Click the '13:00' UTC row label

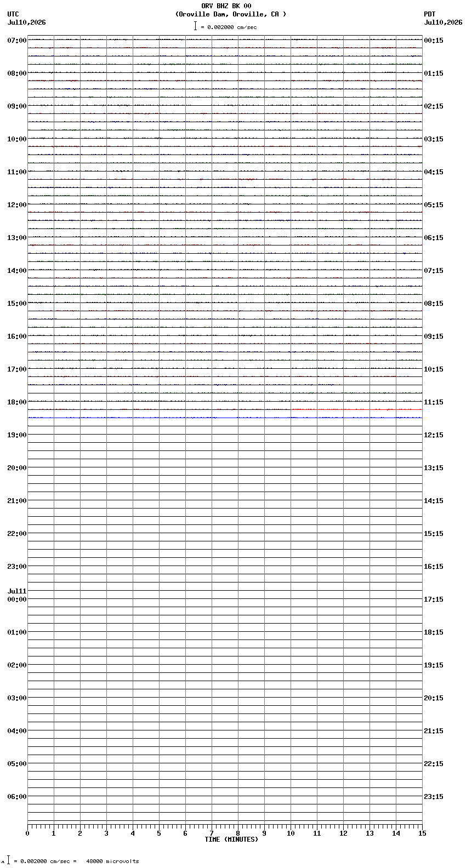tap(17, 238)
